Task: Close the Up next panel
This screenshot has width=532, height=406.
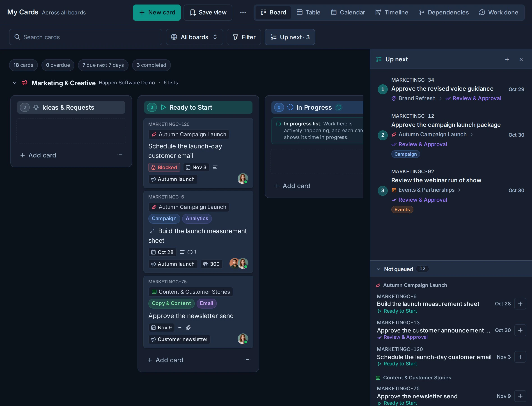Action: coord(521,60)
